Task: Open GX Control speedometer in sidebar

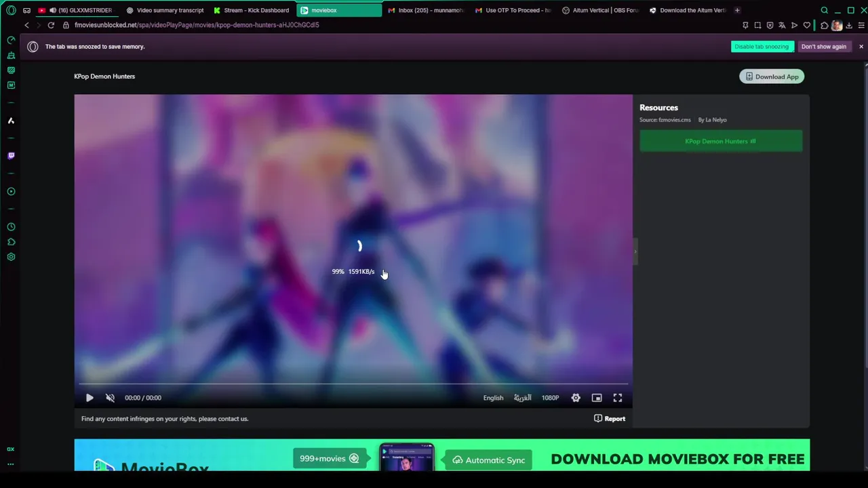Action: click(11, 40)
